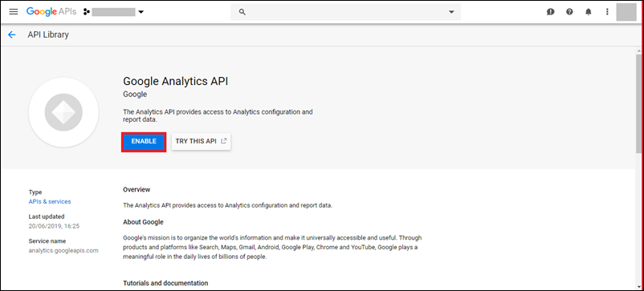644x291 pixels.
Task: Open the APIs & services link
Action: pyautogui.click(x=50, y=202)
